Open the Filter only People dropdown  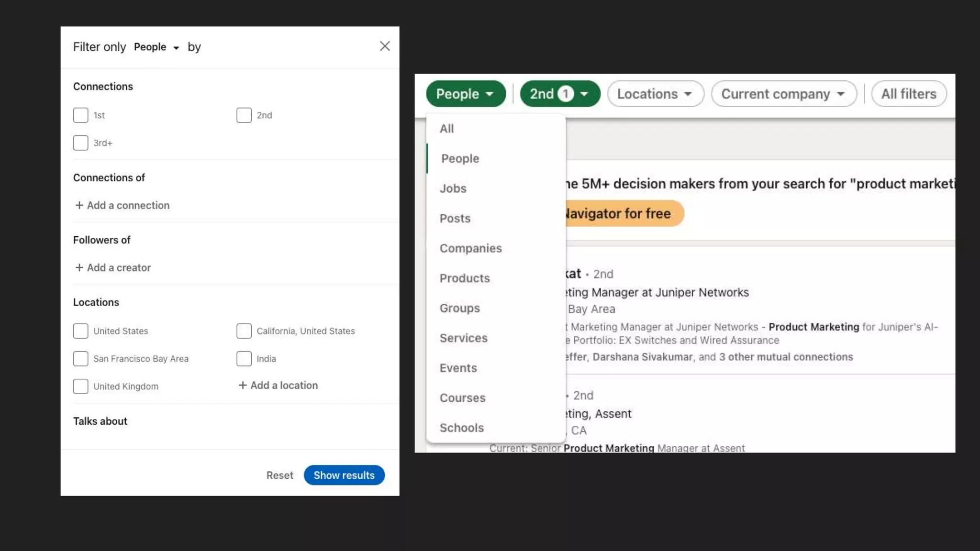[x=156, y=47]
